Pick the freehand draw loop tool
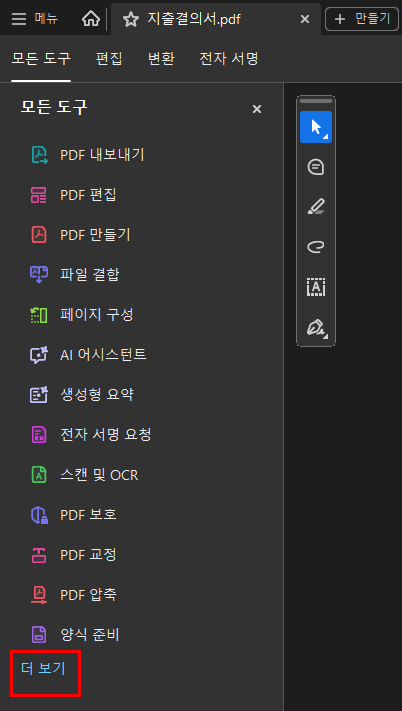The width and height of the screenshot is (402, 711). coord(316,247)
